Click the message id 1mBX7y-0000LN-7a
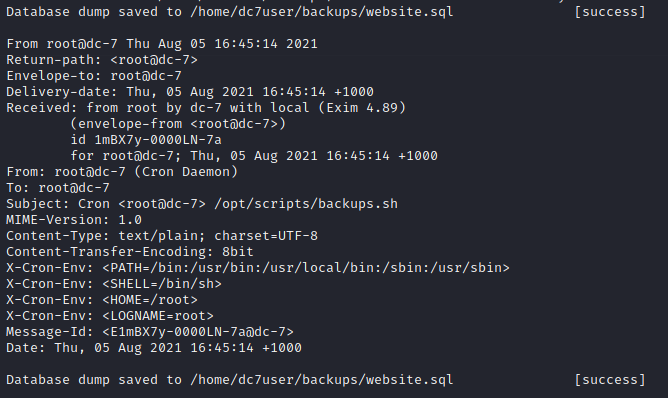This screenshot has height=398, width=668. [x=158, y=140]
